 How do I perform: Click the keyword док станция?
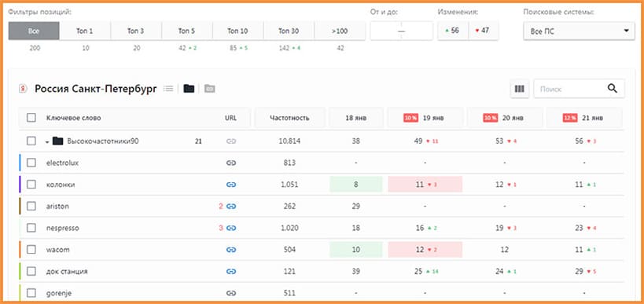67,271
